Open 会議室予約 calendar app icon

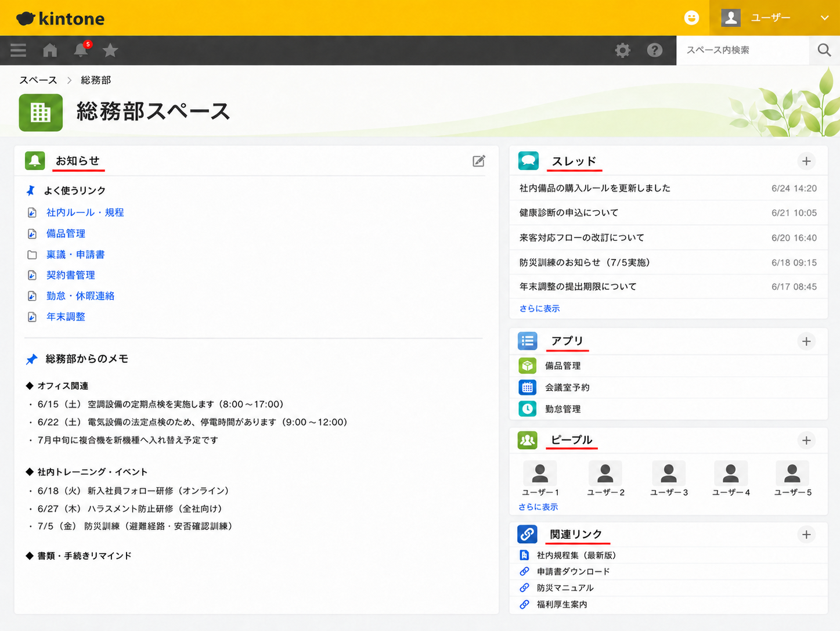pyautogui.click(x=527, y=387)
